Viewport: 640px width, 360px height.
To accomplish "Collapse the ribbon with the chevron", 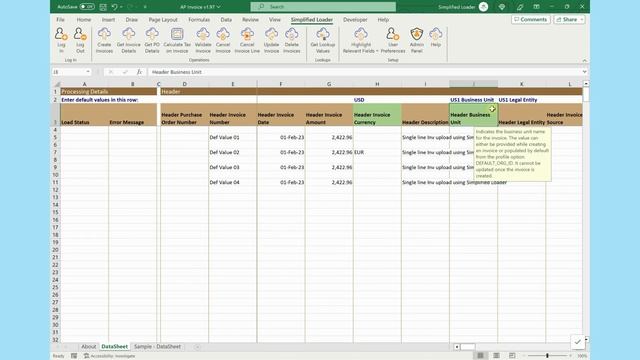I will click(584, 60).
